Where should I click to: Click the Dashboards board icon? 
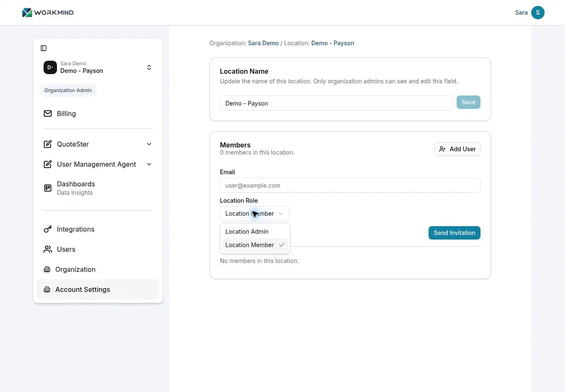pyautogui.click(x=48, y=188)
